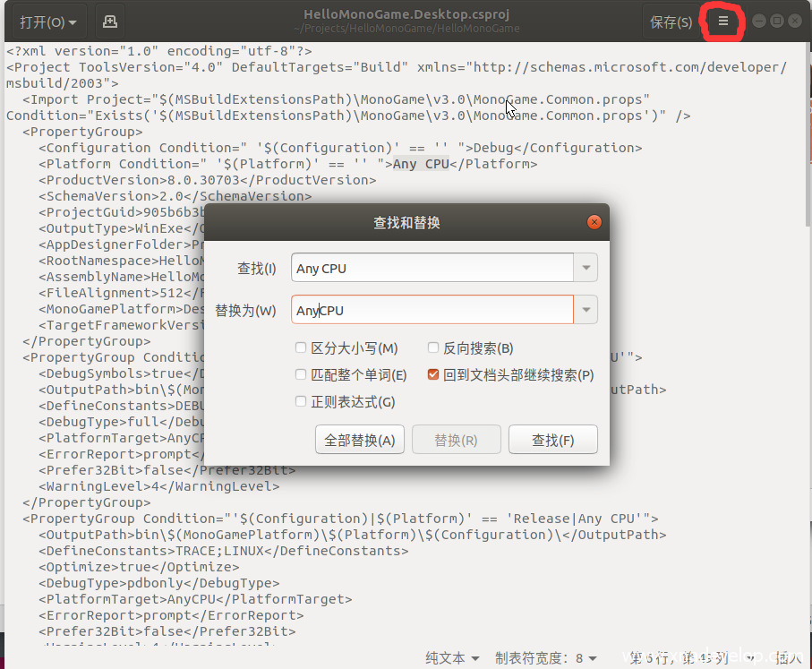Click the new document icon button
812x669 pixels.
[x=109, y=21]
